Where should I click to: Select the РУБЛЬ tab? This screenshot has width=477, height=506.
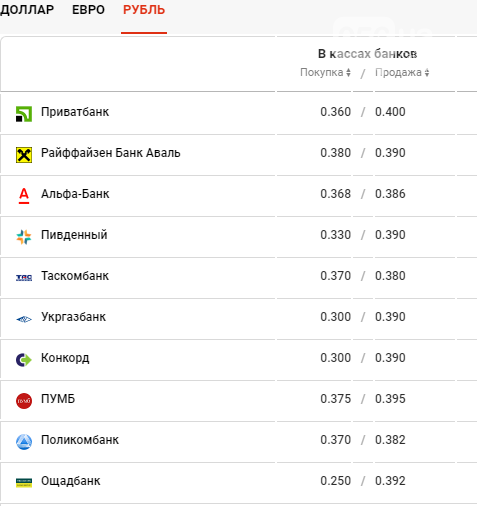(144, 10)
